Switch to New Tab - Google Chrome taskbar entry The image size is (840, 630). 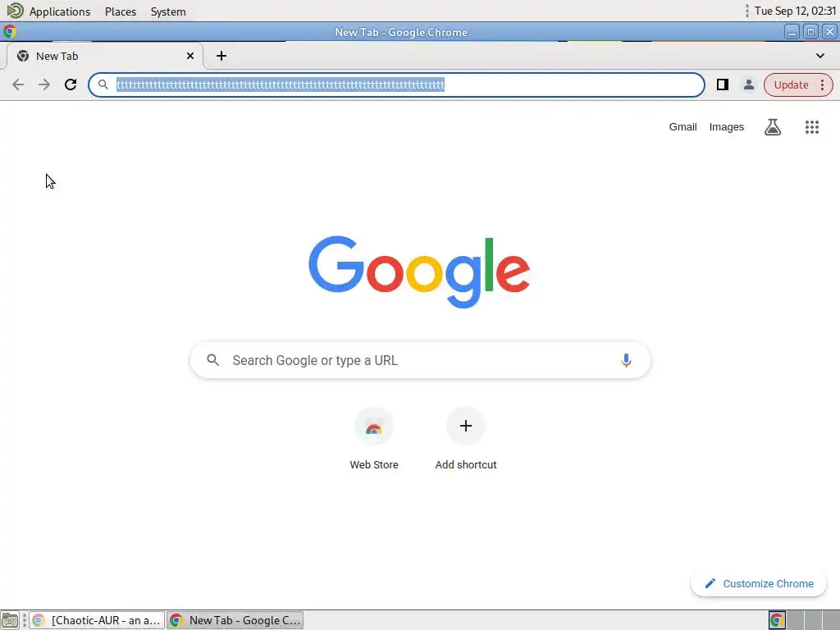[x=235, y=620]
